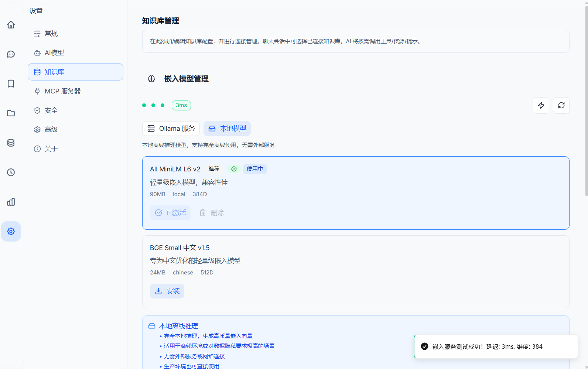
Task: Open the bar chart statistics icon
Action: [x=11, y=202]
